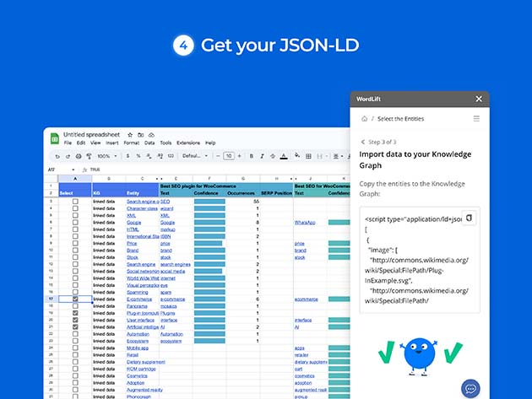Image resolution: width=532 pixels, height=399 pixels.
Task: Click the font size input field
Action: pyautogui.click(x=229, y=156)
